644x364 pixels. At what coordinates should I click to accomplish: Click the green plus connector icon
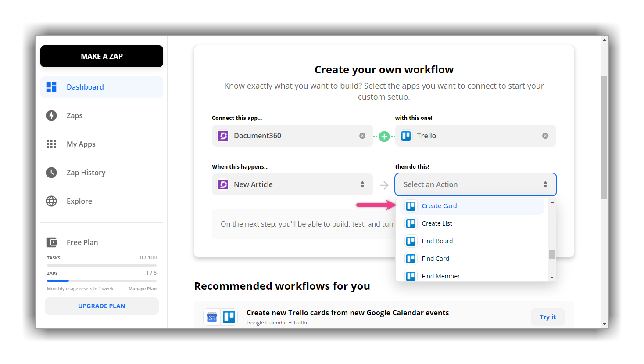coord(384,137)
